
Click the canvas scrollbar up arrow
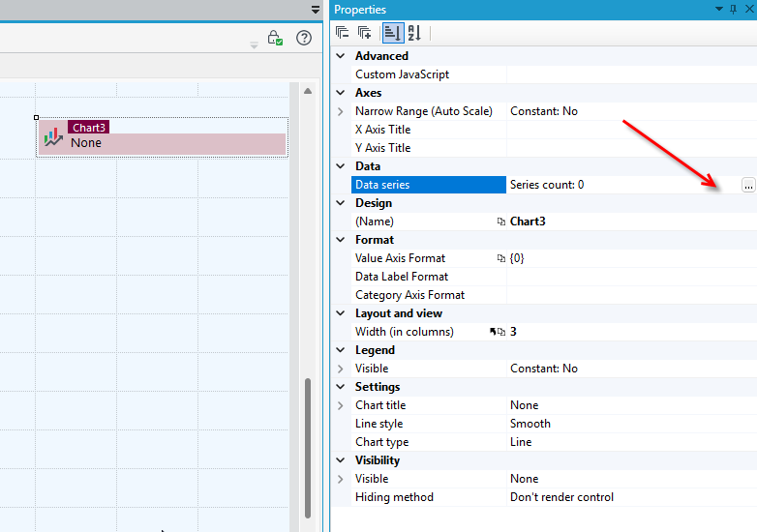(308, 91)
